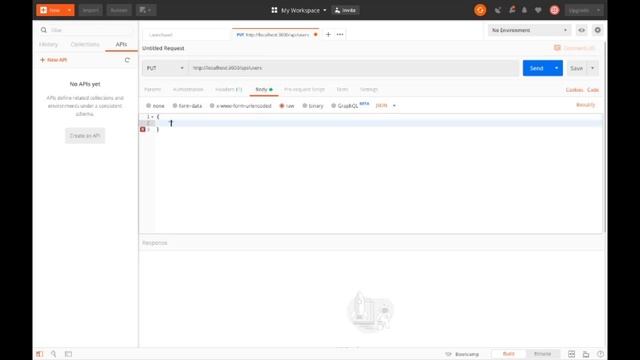Open the Params request tab
The image size is (640, 360).
tap(153, 89)
